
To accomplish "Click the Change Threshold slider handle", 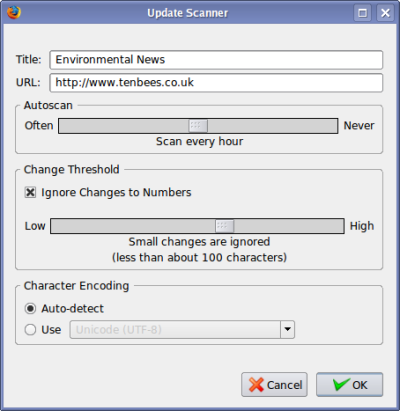I will point(225,226).
